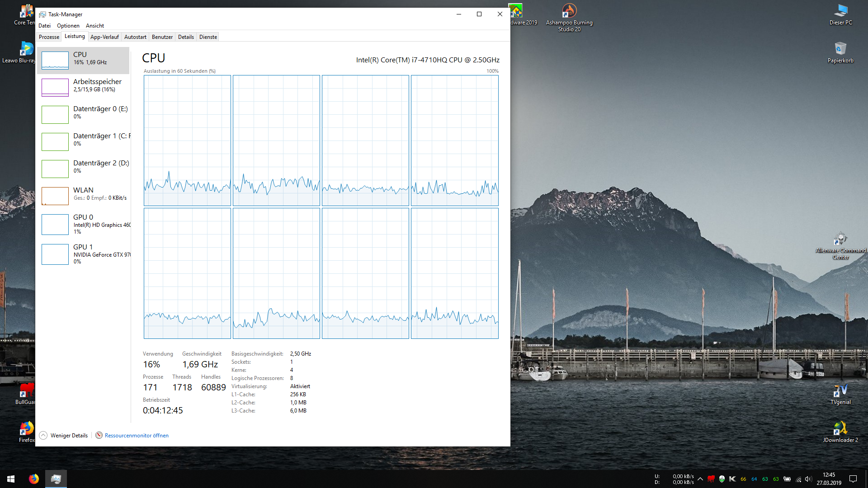
Task: Open the Datei menu
Action: [44, 26]
